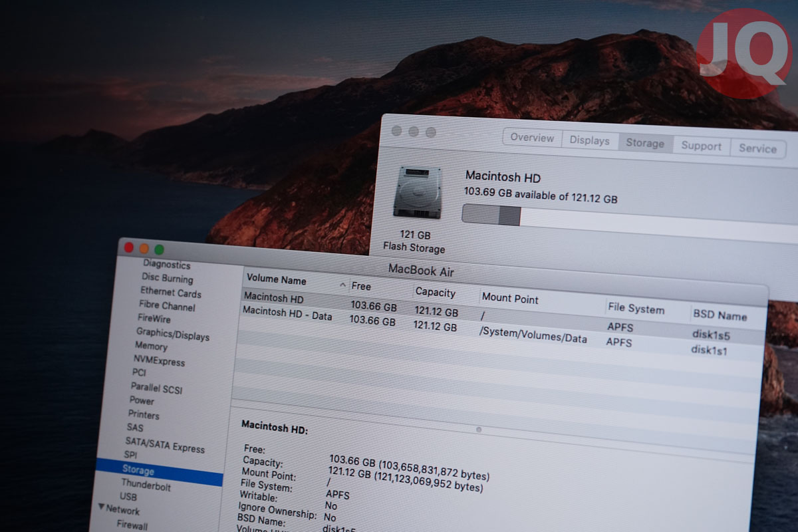The height and width of the screenshot is (532, 798).
Task: Open the Support tab
Action: pos(702,146)
